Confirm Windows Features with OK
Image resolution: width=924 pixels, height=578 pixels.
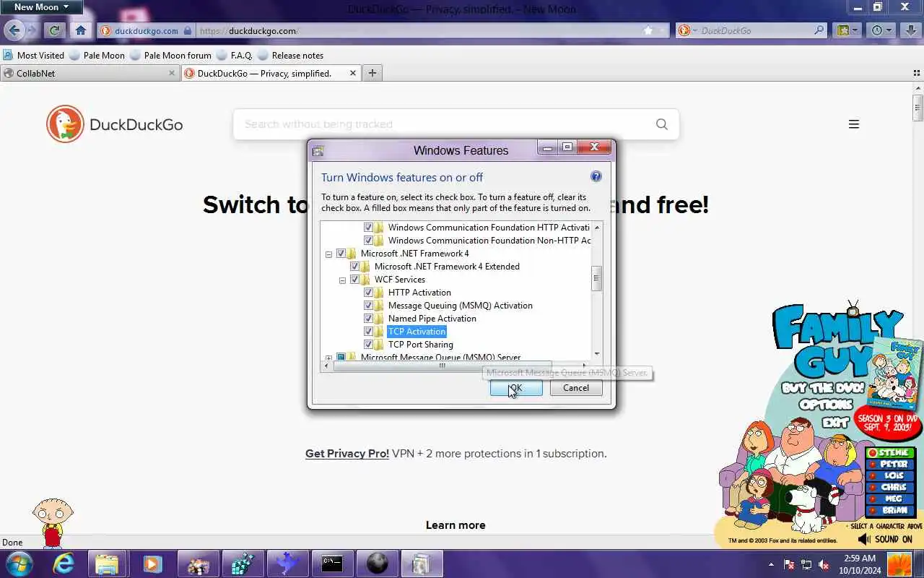pos(516,388)
